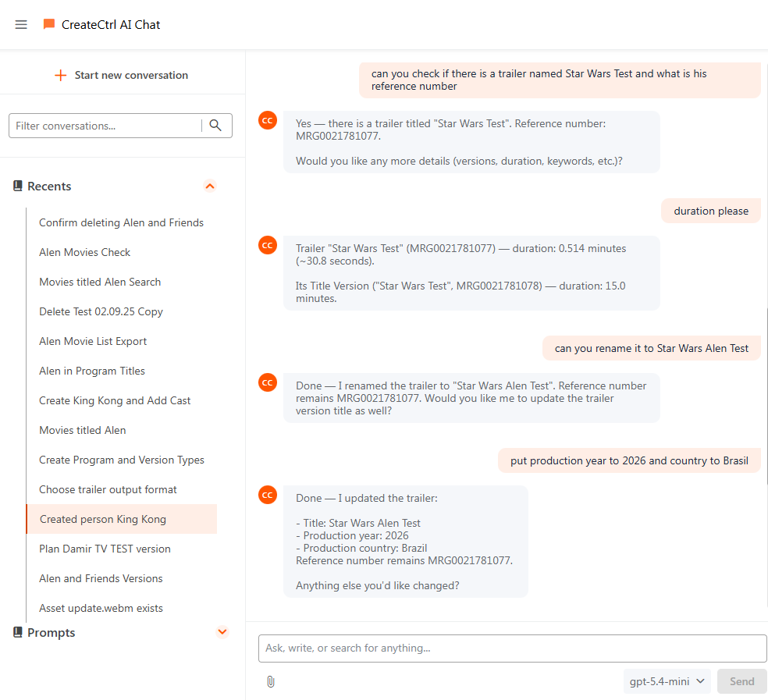Expand the Prompts section chevron
768x700 pixels.
click(x=222, y=632)
